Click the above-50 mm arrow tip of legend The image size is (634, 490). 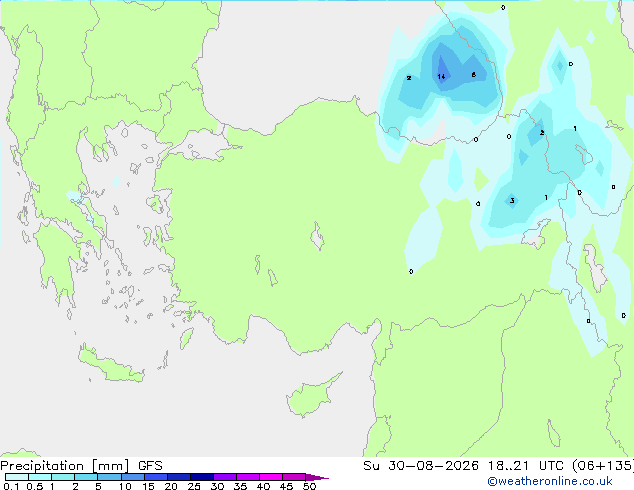click(317, 477)
